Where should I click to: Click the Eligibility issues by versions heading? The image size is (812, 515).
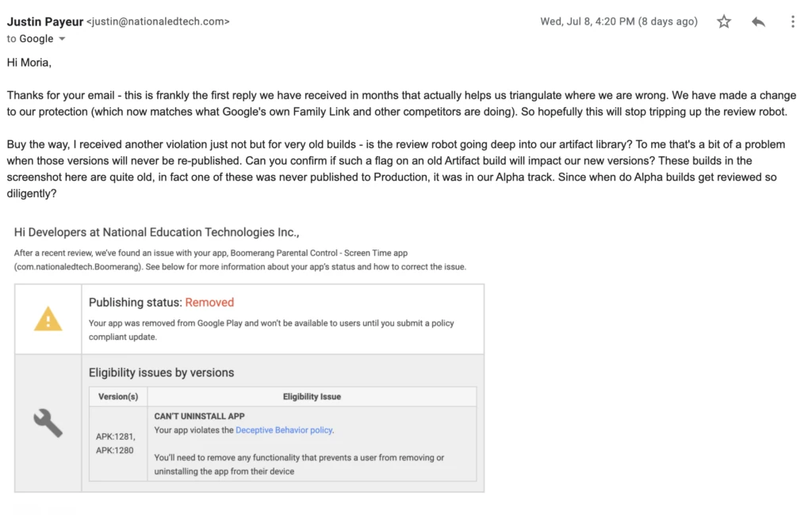tap(161, 372)
